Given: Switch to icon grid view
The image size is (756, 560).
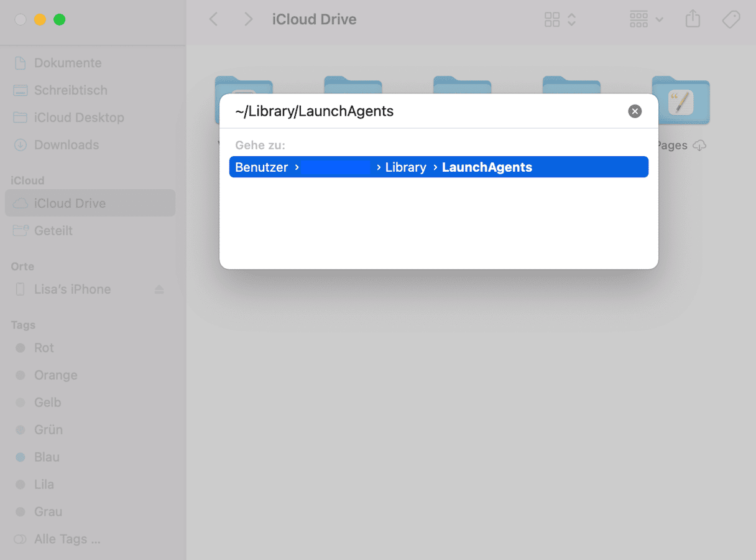Looking at the screenshot, I should click(552, 20).
